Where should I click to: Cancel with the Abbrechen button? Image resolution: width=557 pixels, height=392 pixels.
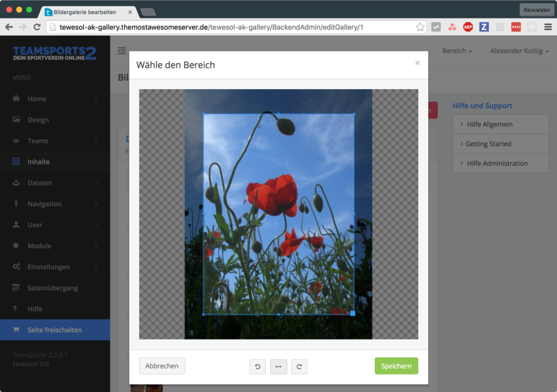pos(162,366)
